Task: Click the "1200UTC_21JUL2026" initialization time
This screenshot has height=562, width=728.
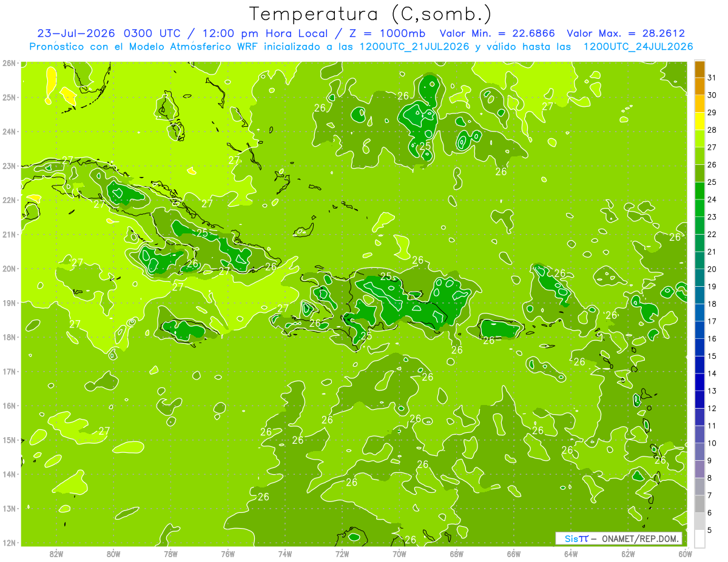Action: coord(414,47)
